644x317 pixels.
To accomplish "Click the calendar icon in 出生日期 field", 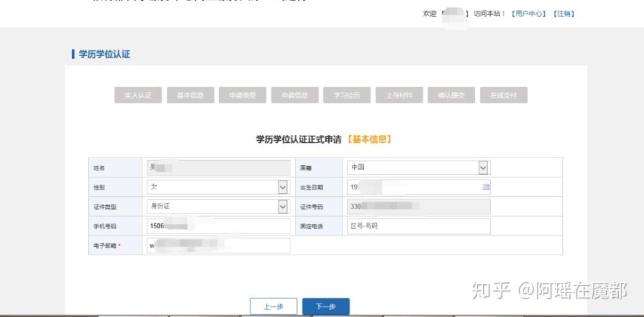I will [486, 187].
